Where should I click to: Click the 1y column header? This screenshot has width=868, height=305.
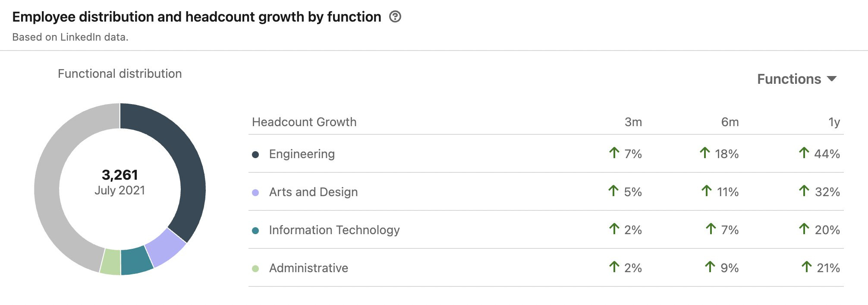tap(834, 122)
